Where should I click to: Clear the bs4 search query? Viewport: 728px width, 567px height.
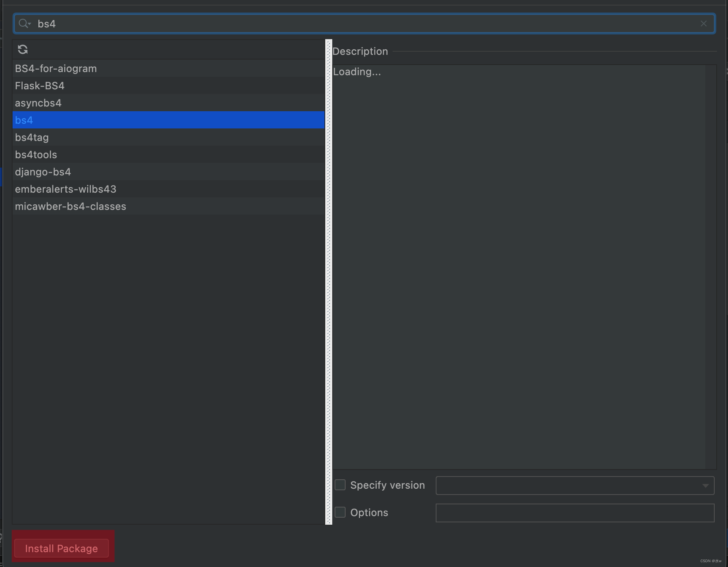tap(703, 23)
